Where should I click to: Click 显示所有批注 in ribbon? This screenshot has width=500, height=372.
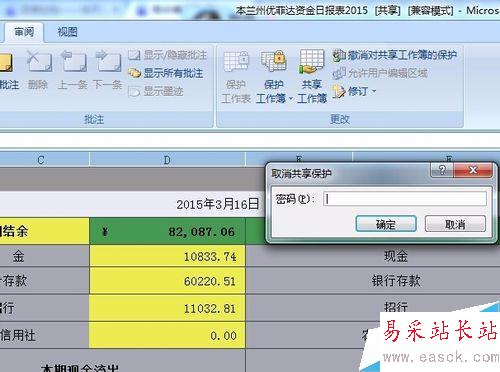tap(166, 73)
